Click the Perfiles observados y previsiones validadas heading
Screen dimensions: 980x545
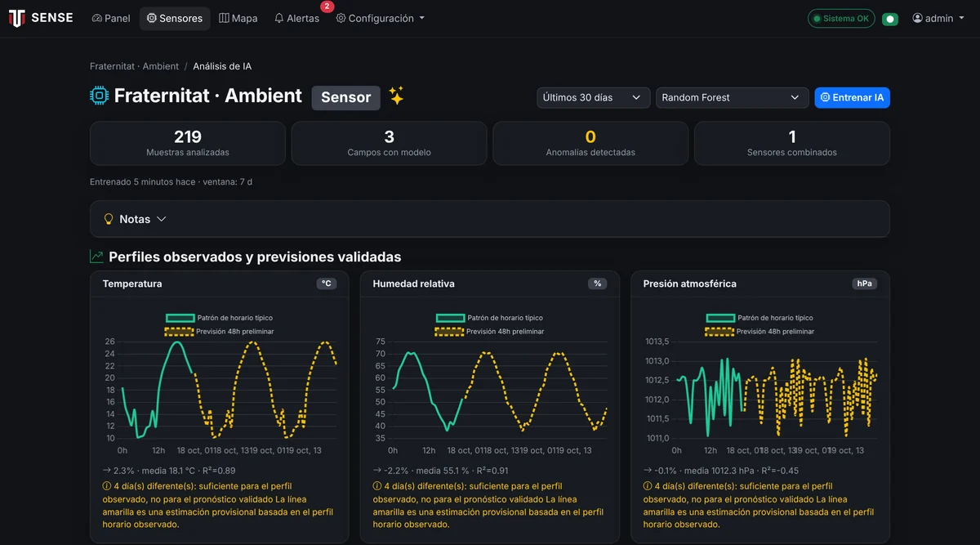pyautogui.click(x=255, y=257)
